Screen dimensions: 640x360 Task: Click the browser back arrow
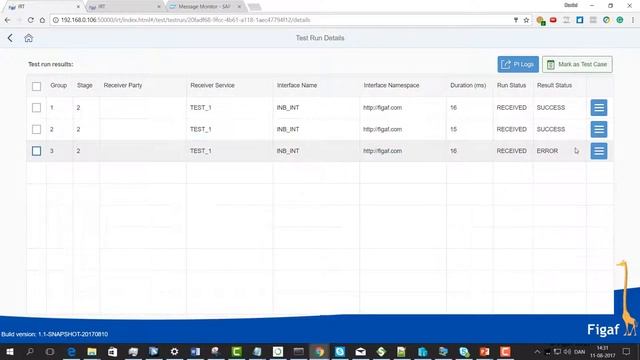click(x=7, y=20)
